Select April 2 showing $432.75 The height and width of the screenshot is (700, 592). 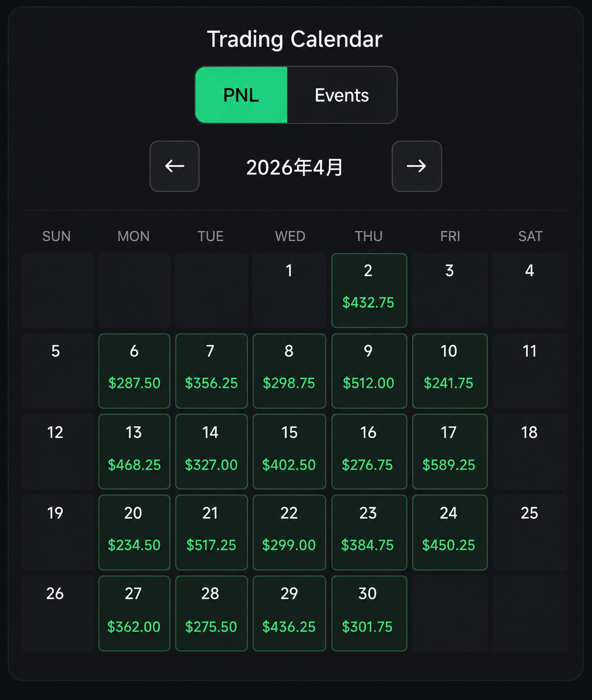369,290
